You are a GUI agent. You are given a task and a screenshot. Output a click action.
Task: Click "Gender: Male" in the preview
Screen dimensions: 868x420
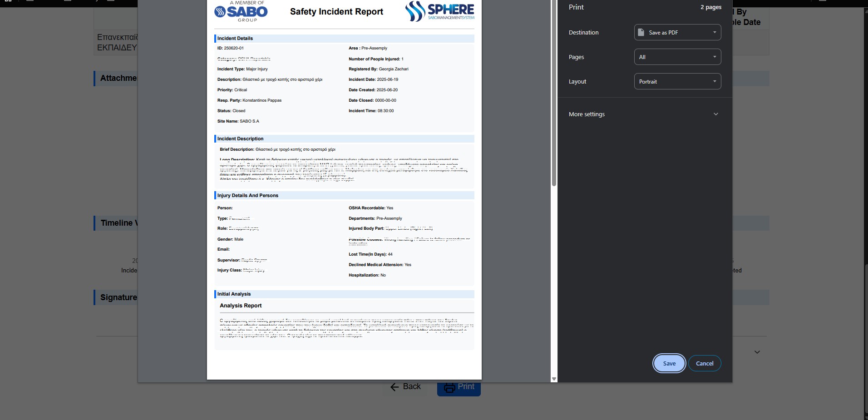point(230,239)
